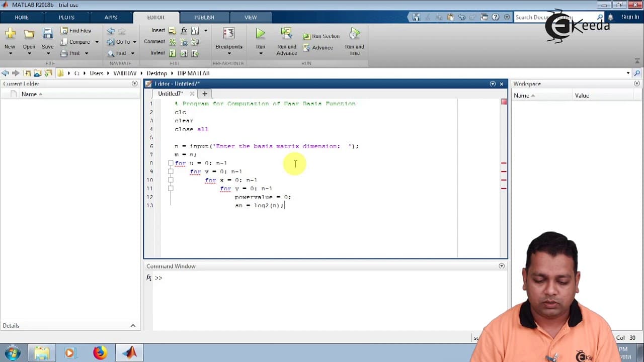Collapse the for v loop fold marker

(171, 171)
